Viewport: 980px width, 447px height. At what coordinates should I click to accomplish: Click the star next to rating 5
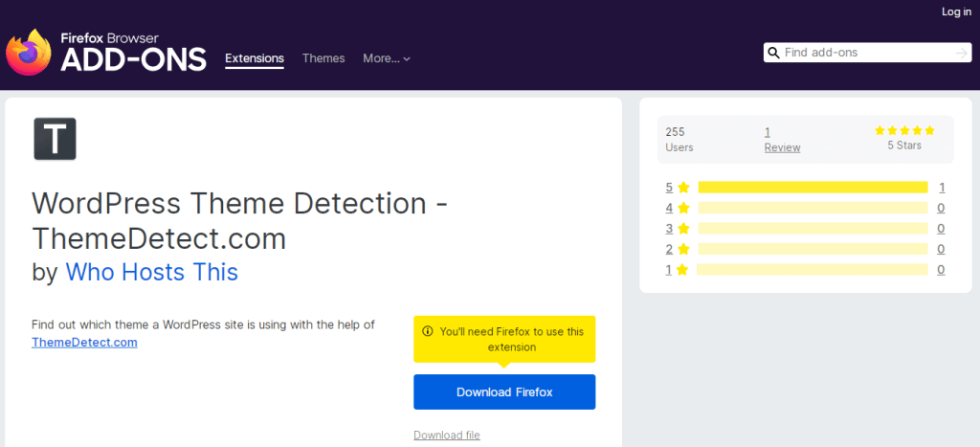[683, 187]
